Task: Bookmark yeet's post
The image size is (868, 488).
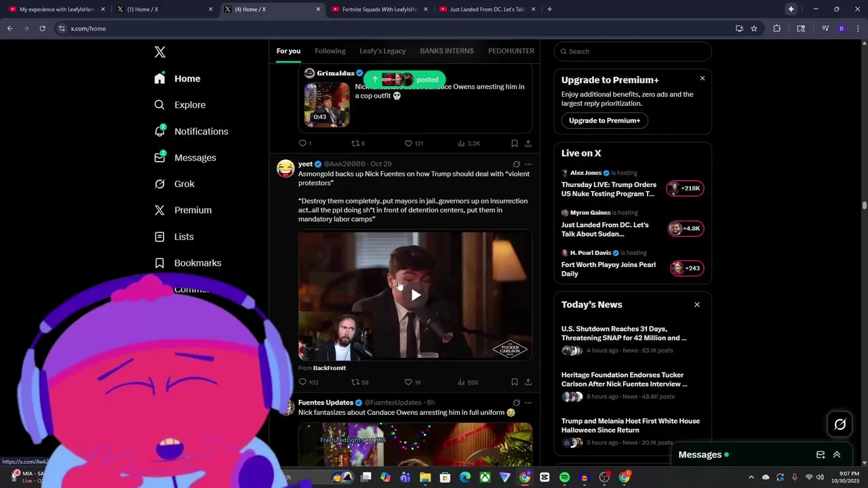Action: point(514,382)
